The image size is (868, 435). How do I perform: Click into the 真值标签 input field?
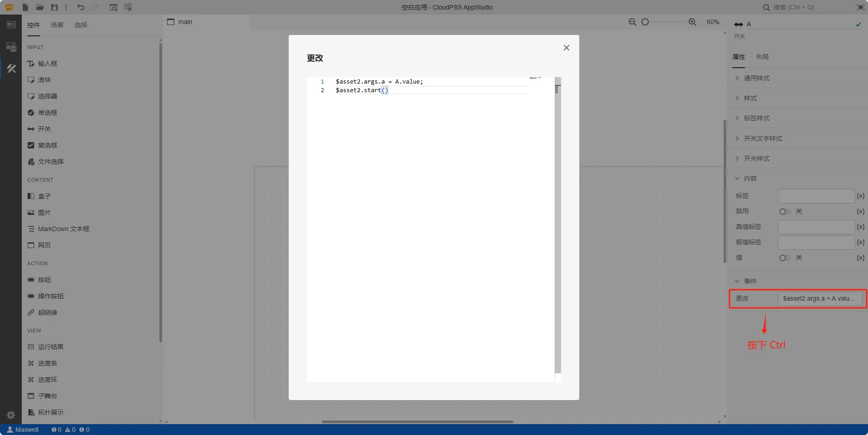click(816, 227)
